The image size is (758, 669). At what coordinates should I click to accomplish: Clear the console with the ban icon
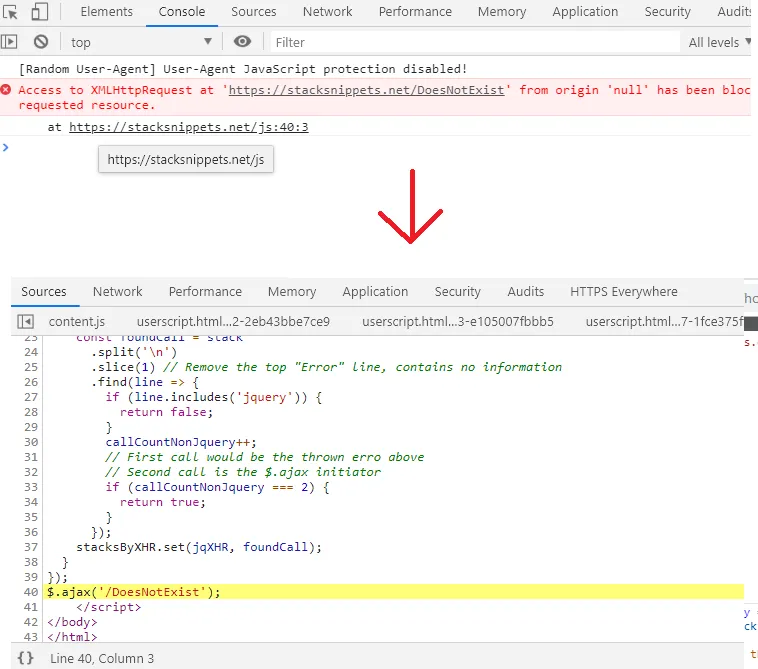tap(41, 42)
